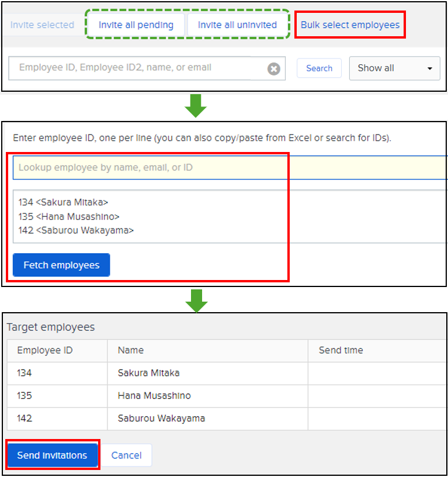
Task: Select the 134 Sakura Mitaka line
Action: click(63, 202)
